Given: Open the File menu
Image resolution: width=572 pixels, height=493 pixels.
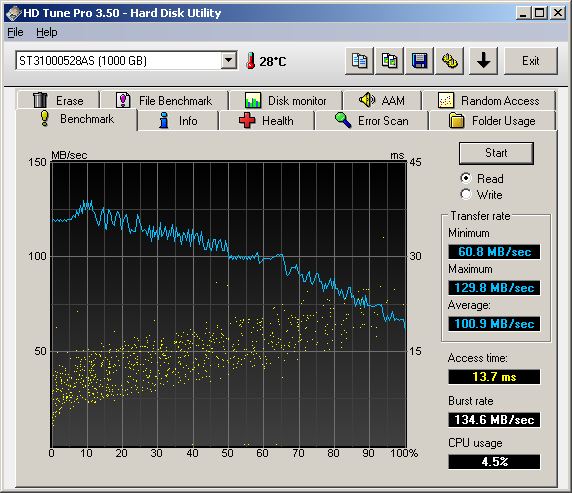Looking at the screenshot, I should (x=15, y=32).
